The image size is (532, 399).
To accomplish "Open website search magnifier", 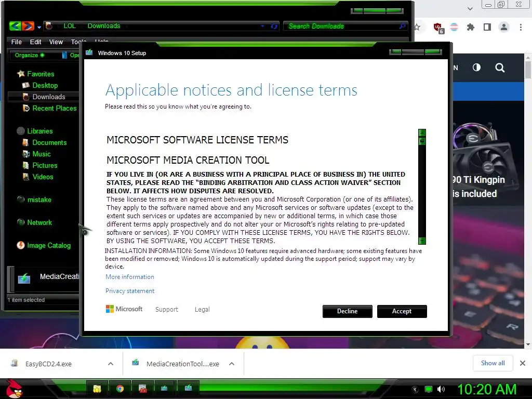I will tap(499, 68).
